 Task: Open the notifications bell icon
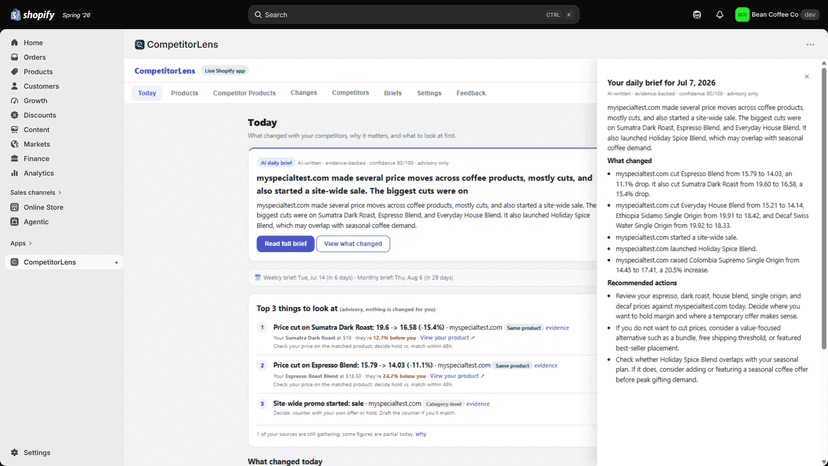pyautogui.click(x=719, y=15)
